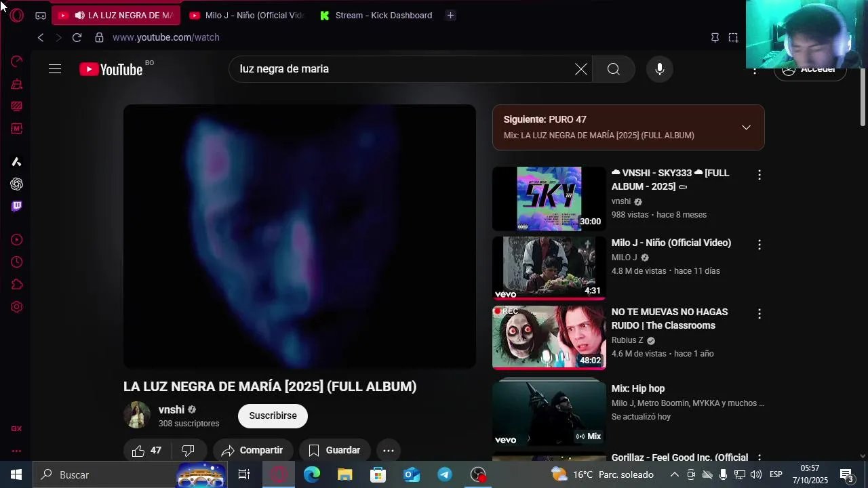Go to YouTube home via logo
The image size is (868, 488).
coord(111,69)
